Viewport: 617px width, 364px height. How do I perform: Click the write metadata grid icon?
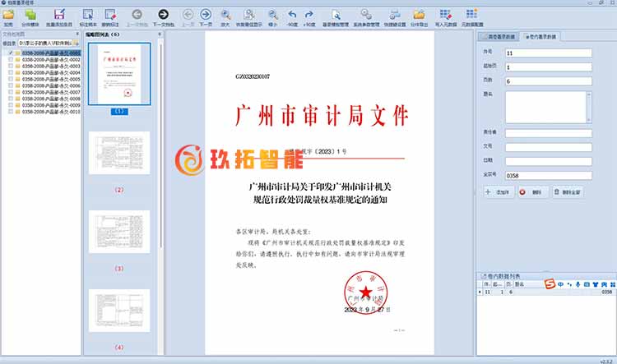click(x=445, y=15)
